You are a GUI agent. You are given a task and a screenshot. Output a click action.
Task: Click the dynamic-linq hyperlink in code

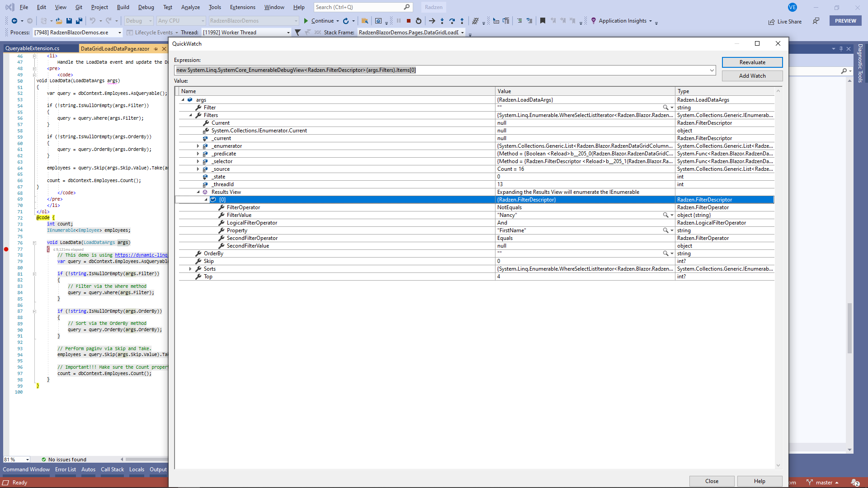coord(141,255)
